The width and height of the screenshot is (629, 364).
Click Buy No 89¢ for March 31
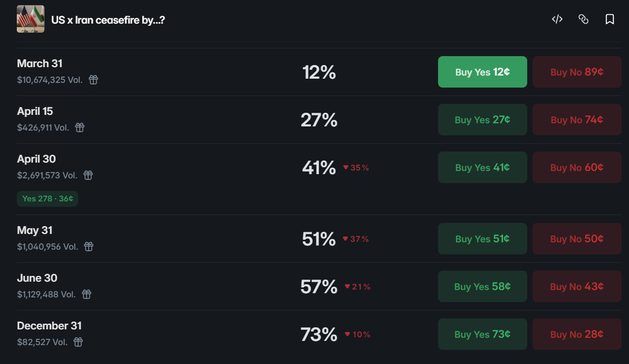577,72
